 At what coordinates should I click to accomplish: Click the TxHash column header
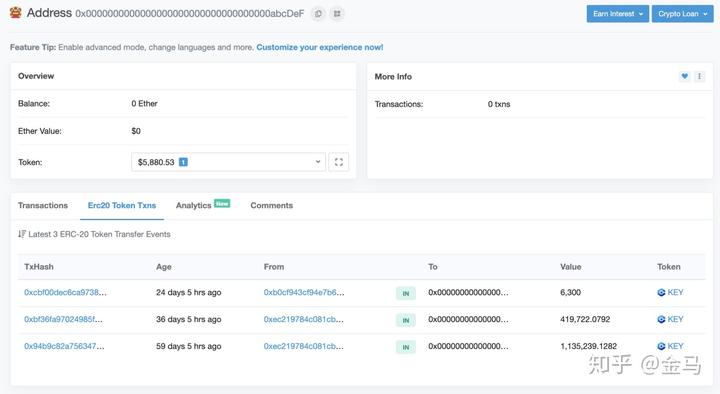[x=39, y=267]
